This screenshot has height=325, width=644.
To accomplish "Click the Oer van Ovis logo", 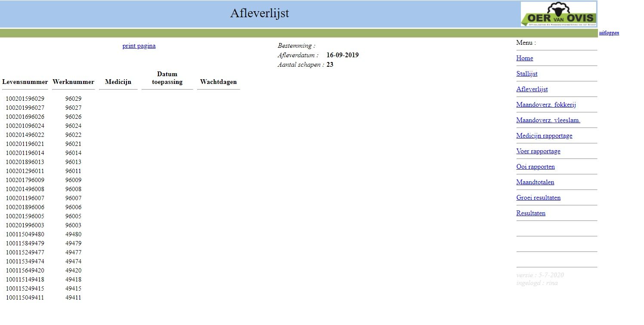I will [558, 14].
